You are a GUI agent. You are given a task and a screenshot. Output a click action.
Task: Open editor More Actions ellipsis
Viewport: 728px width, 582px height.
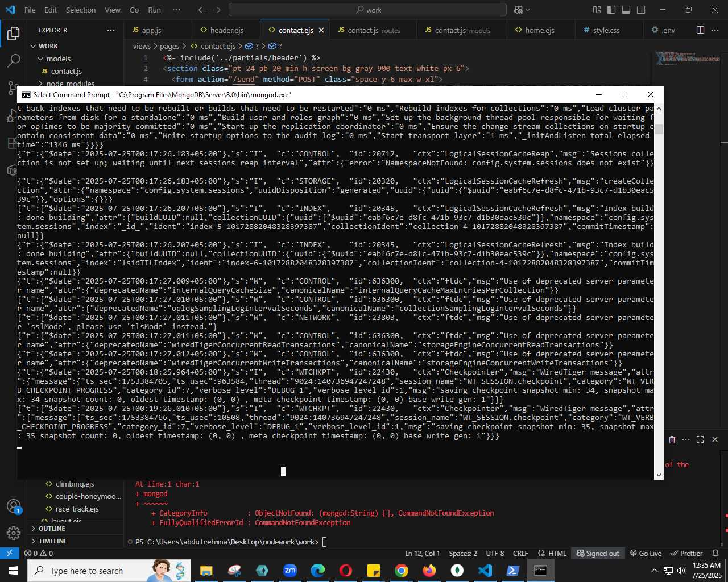(715, 30)
